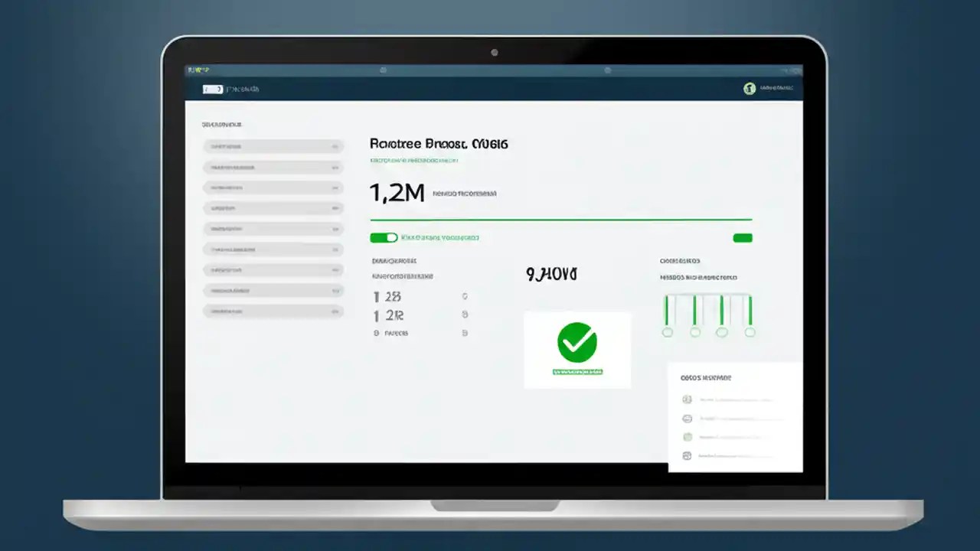Screen dimensions: 980x551
Task: Select the third icon beside its list entry
Action: pyautogui.click(x=687, y=436)
